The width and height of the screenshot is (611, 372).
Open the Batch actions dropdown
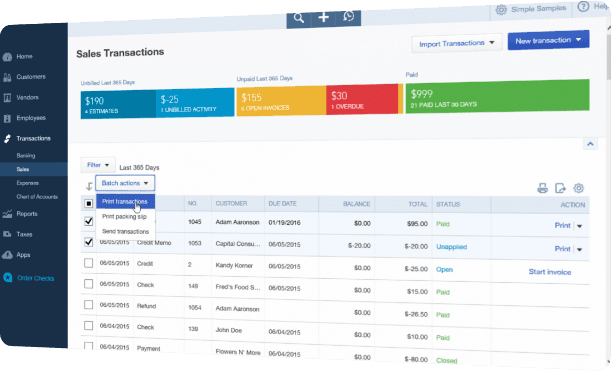(x=125, y=183)
